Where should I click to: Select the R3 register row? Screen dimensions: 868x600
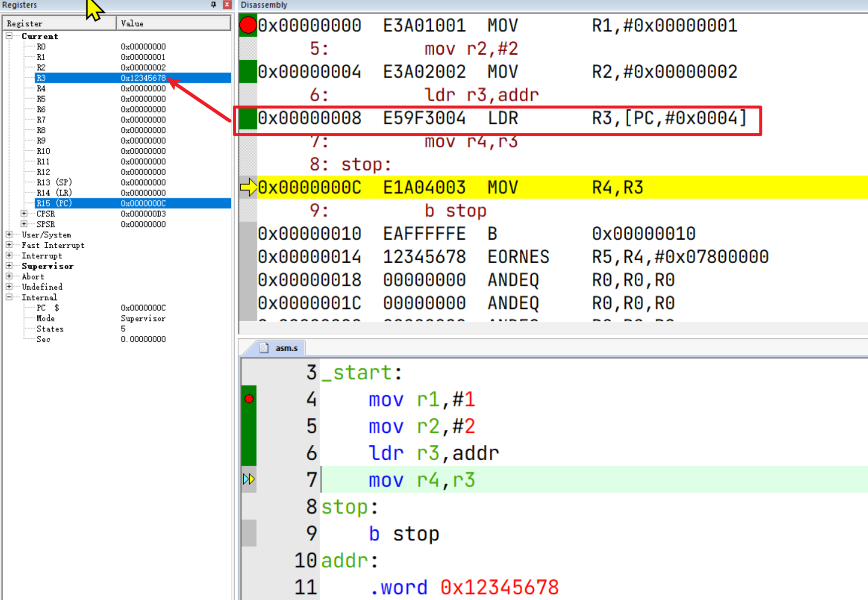click(x=133, y=78)
